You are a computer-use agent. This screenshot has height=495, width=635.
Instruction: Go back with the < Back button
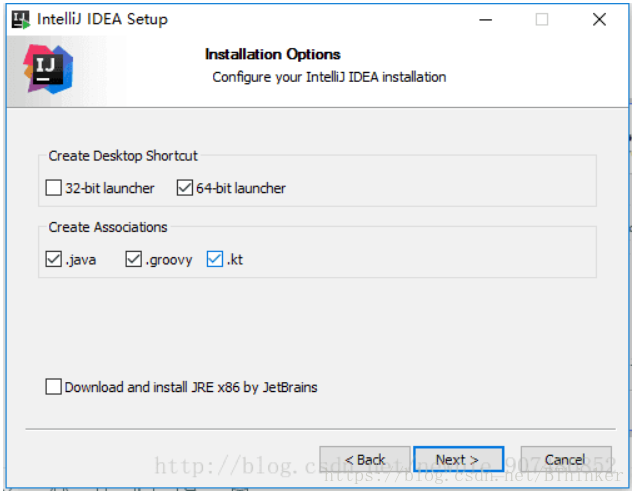coord(364,460)
